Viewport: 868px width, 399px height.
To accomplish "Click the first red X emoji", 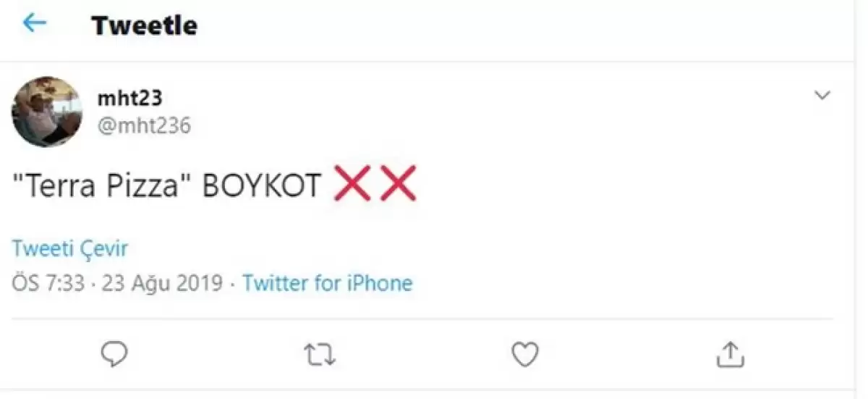I will 352,185.
